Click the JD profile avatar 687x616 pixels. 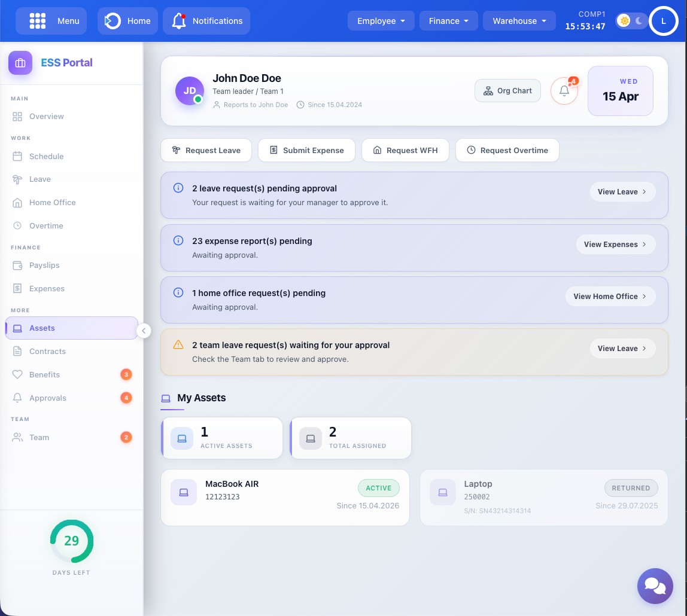(190, 91)
